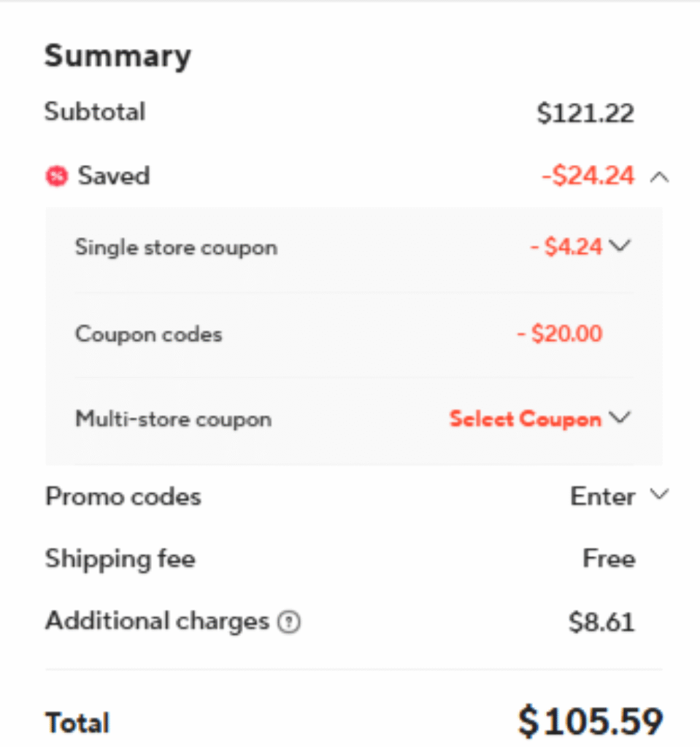Click the Summary heading
This screenshot has height=747, width=700.
118,56
